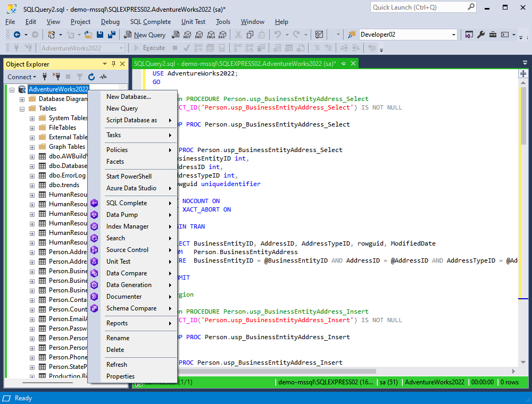Screen dimensions: 532x404
Task: Expand the dbo.ErrorLog table node
Action: coord(32,176)
